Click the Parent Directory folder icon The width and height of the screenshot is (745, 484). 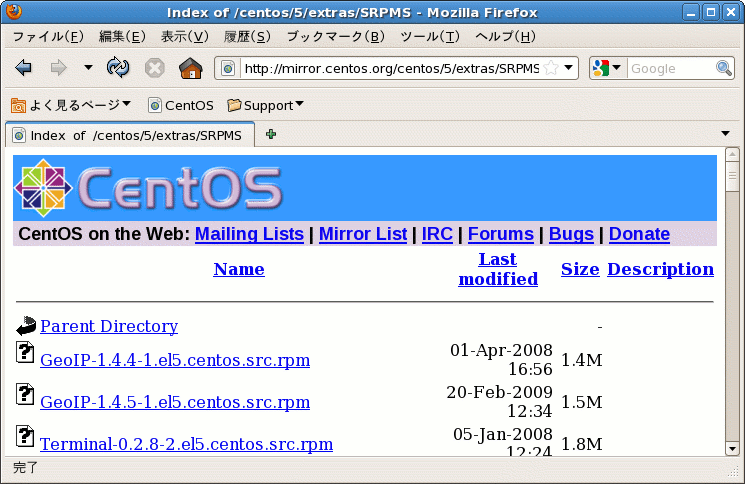click(x=26, y=326)
